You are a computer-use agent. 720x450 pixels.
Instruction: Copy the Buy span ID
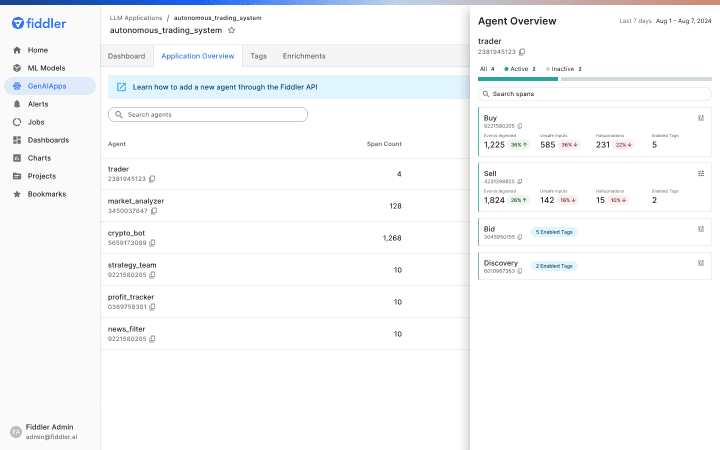tap(520, 126)
